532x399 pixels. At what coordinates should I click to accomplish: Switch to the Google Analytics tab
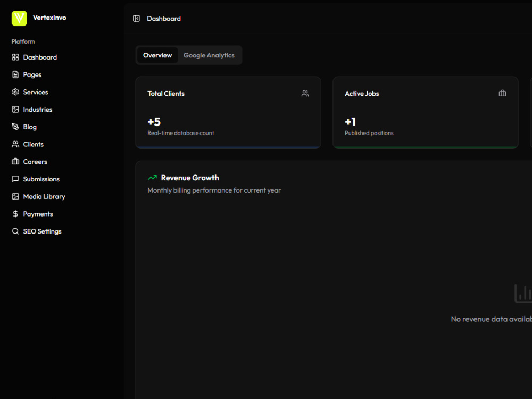click(209, 55)
